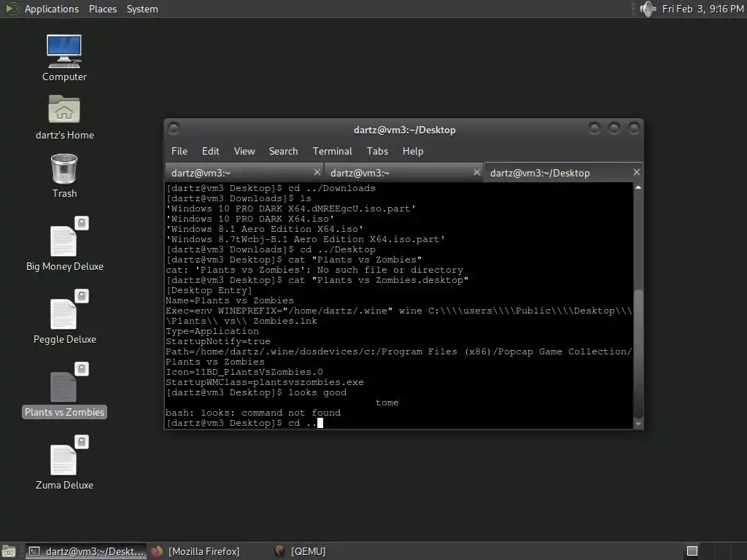747x560 pixels.
Task: Open the System menu
Action: point(142,9)
